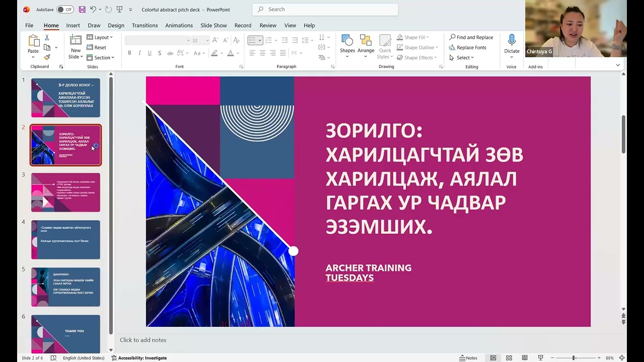Open the Section dropdown
This screenshot has width=644, height=362.
pos(101,57)
